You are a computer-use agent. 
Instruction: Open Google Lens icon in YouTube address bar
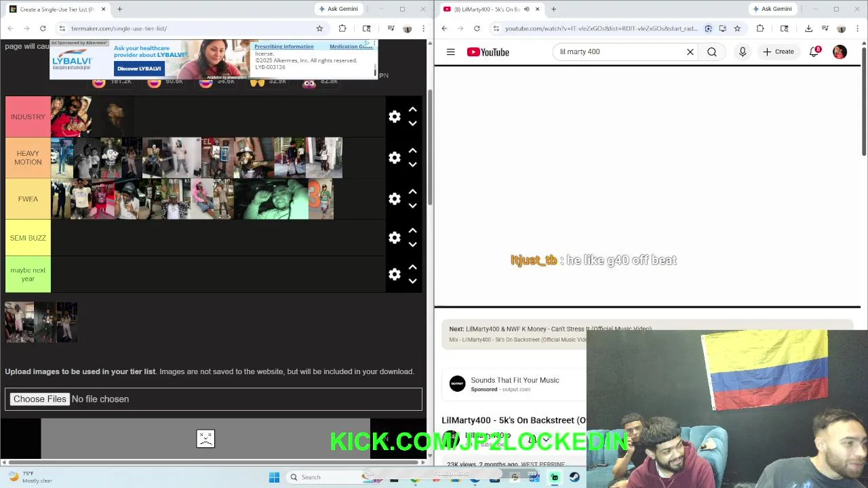click(x=708, y=28)
